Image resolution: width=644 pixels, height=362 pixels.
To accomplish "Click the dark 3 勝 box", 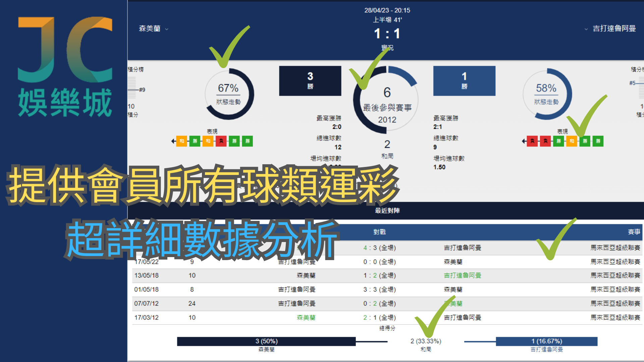I will pyautogui.click(x=310, y=81).
